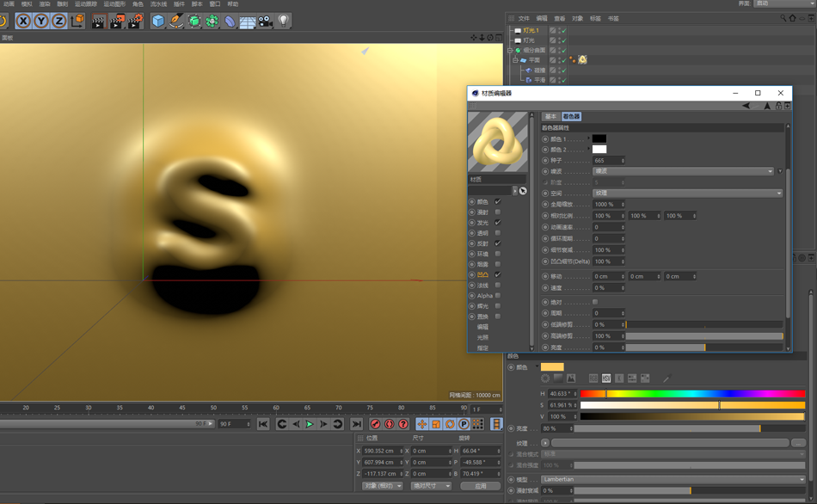Toggle the 发光 channel checkbox

tap(498, 223)
